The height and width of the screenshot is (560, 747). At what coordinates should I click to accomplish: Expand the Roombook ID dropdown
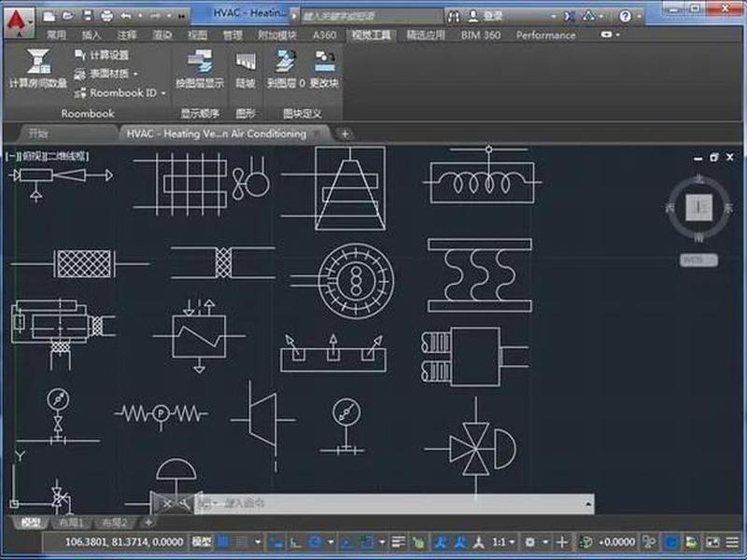click(x=163, y=92)
